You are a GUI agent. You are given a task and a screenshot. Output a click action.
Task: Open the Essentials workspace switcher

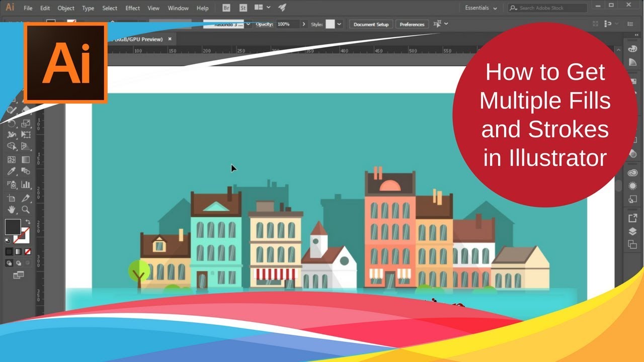click(x=481, y=8)
